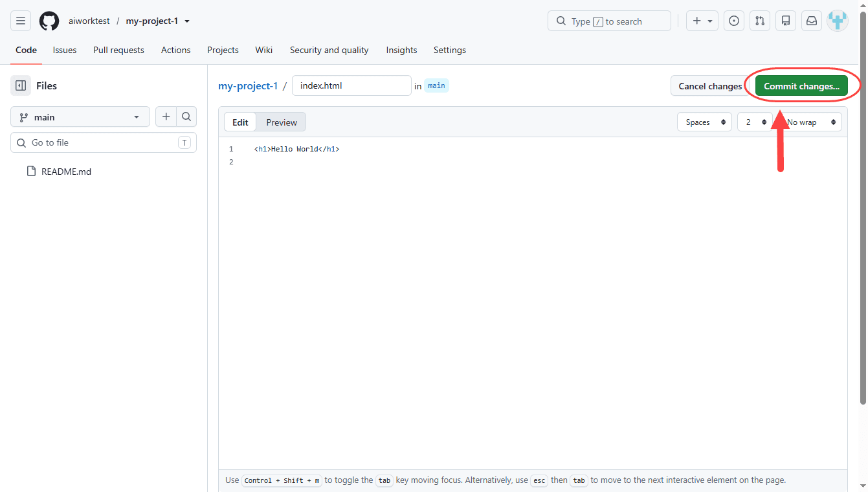868x492 pixels.
Task: Change indent mode Spaces dropdown
Action: pyautogui.click(x=704, y=122)
